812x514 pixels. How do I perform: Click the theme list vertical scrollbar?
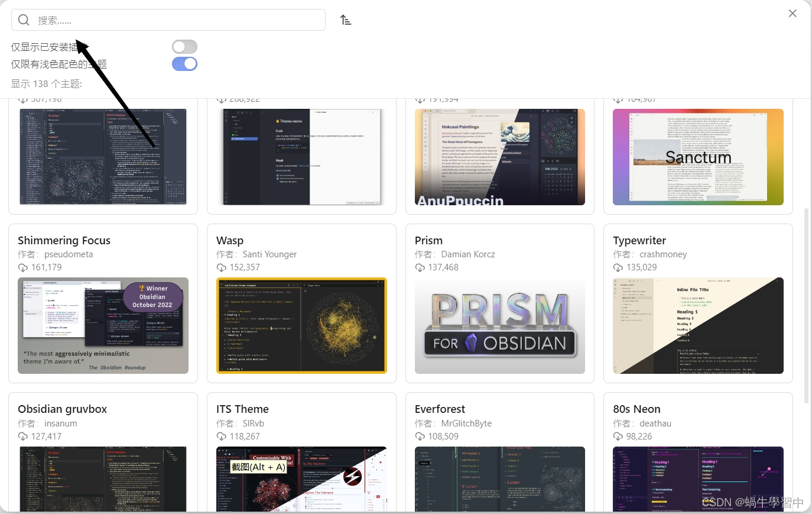click(x=806, y=305)
